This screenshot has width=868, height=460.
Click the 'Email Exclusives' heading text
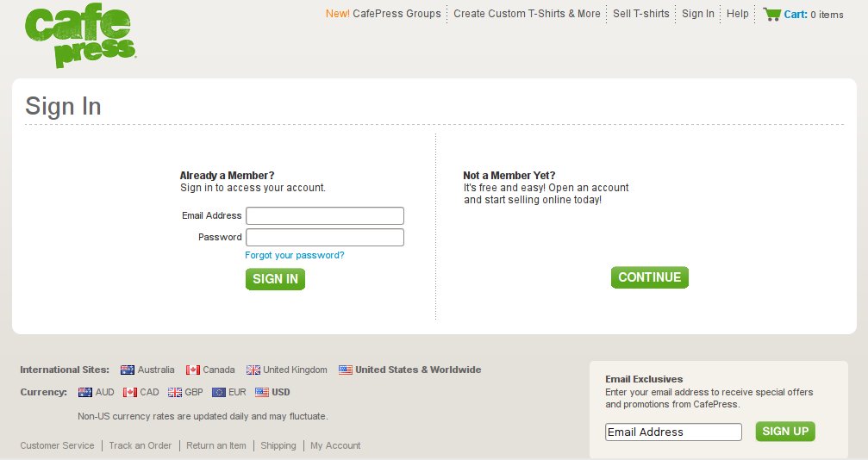[x=644, y=379]
